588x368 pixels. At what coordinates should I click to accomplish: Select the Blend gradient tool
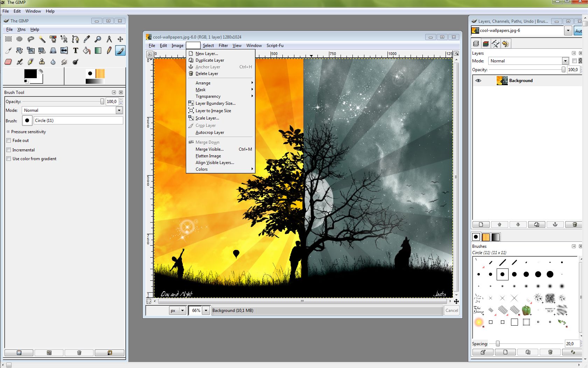(98, 50)
